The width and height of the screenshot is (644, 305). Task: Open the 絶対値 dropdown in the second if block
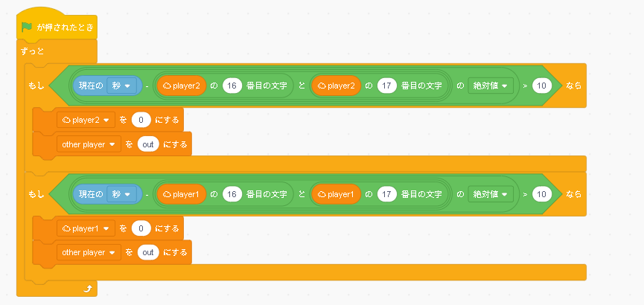[x=491, y=194]
